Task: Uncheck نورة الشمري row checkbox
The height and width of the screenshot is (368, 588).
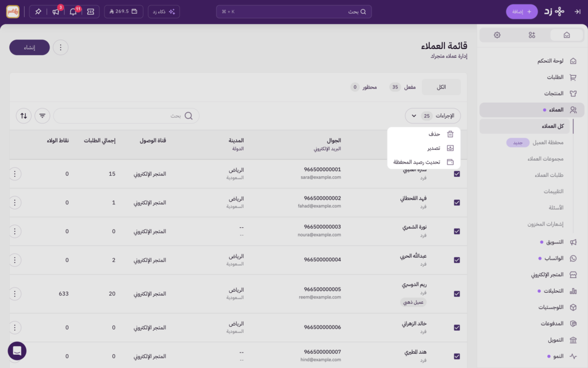Action: point(457,231)
